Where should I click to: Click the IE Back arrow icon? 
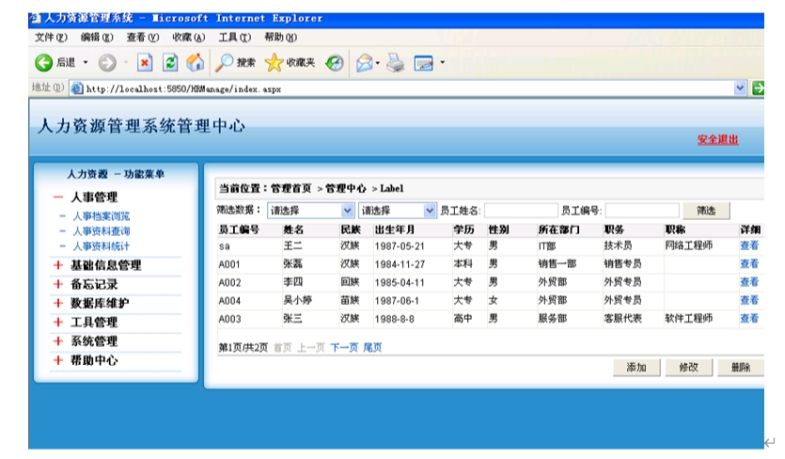coord(44,63)
